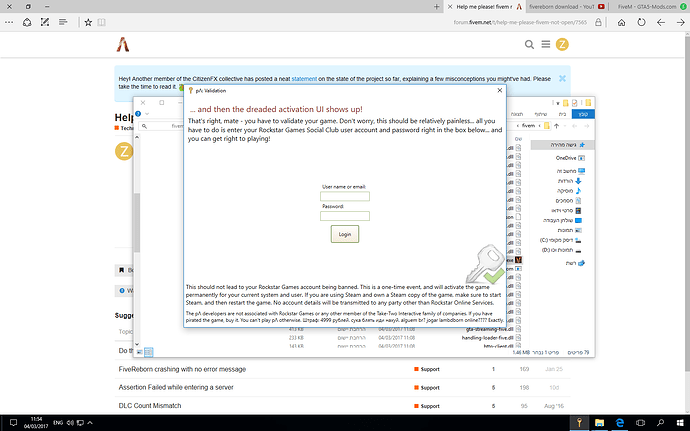Click Quick access star item in Explorer sidebar
Image resolution: width=690 pixels, height=431 pixels.
pyautogui.click(x=562, y=145)
